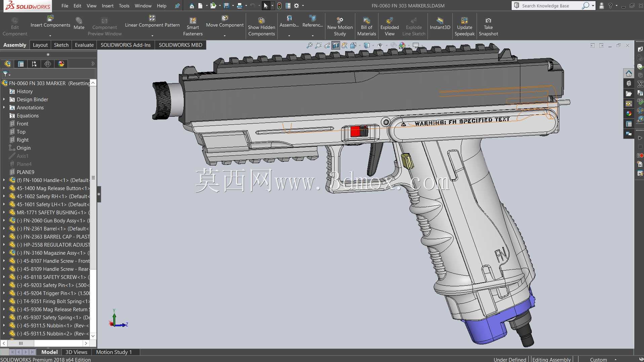
Task: Click the feature tree filter icon
Action: coord(6,74)
